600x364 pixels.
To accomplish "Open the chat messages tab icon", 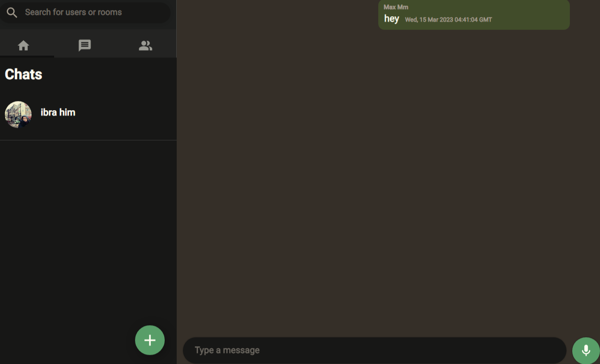I will [85, 45].
